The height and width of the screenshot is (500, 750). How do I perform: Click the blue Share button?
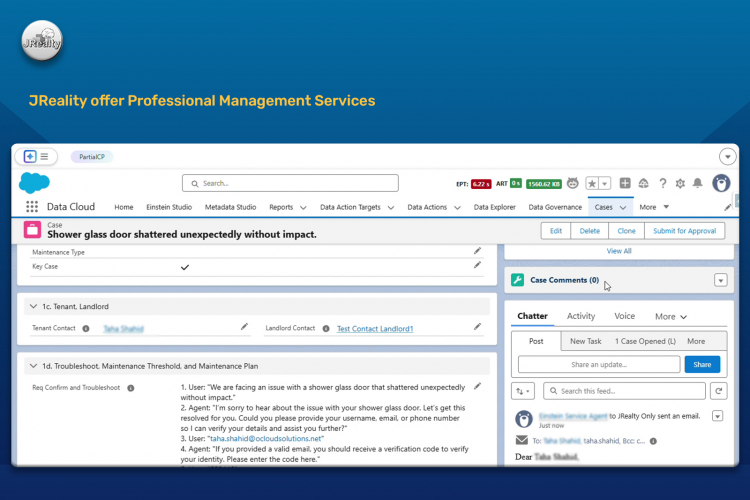tap(702, 365)
